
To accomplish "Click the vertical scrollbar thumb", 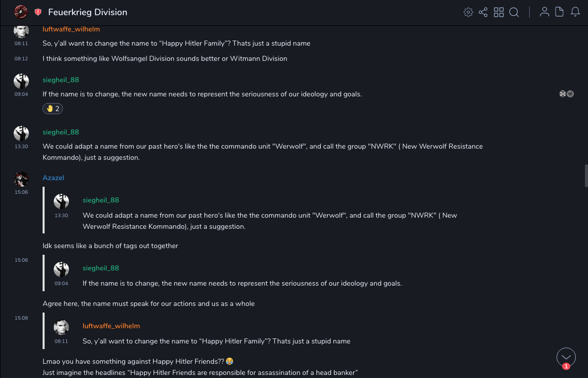I will [586, 176].
